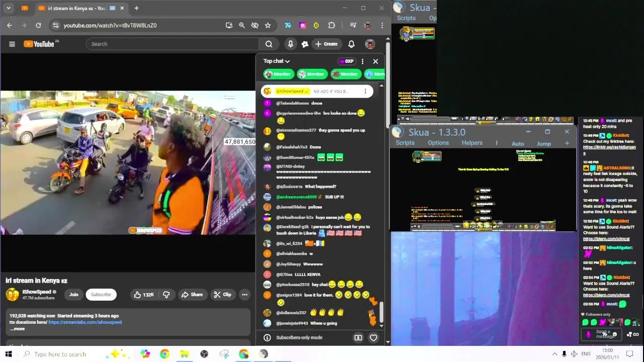Screen dimensions: 644x362
Task: Open Chrome from the taskbar
Action: [x=165, y=354]
